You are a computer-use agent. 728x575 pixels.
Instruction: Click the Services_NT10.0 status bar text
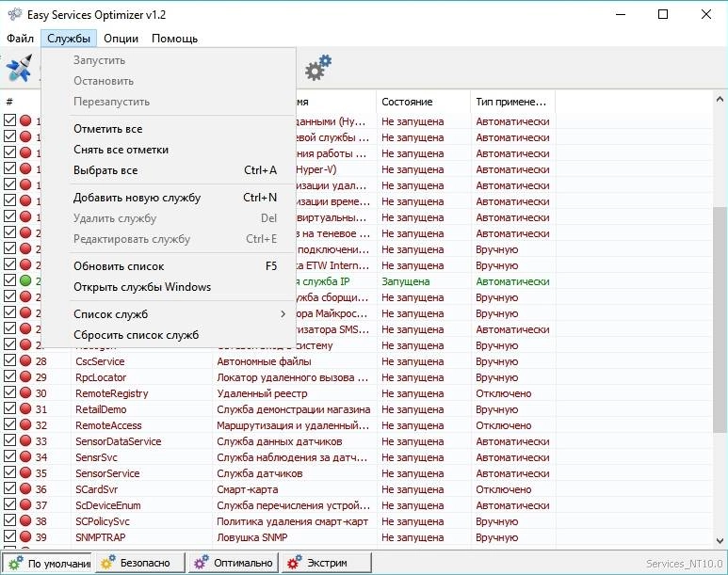point(685,564)
